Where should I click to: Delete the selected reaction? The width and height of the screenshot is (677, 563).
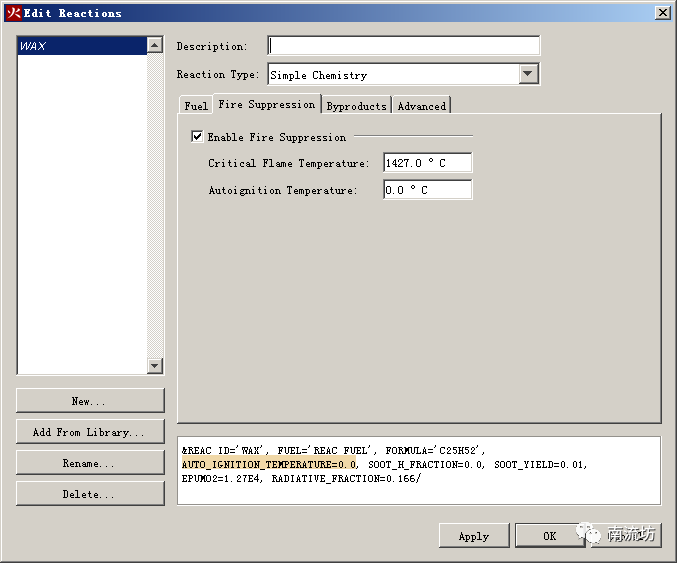click(x=90, y=494)
